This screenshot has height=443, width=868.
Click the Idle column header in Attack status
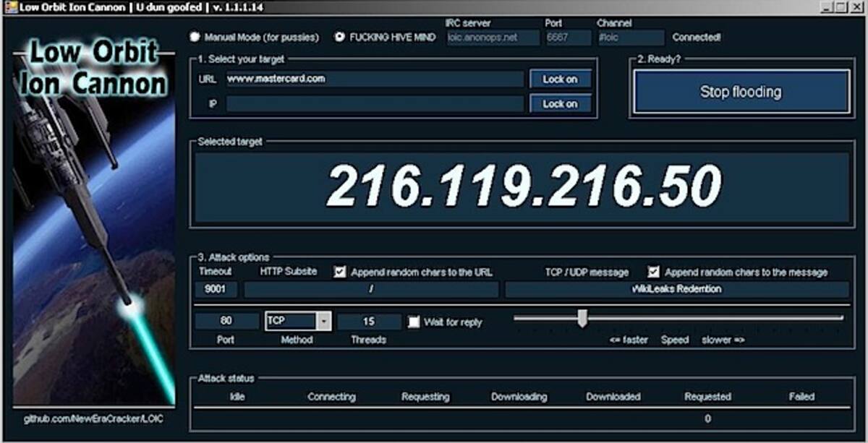tap(237, 397)
